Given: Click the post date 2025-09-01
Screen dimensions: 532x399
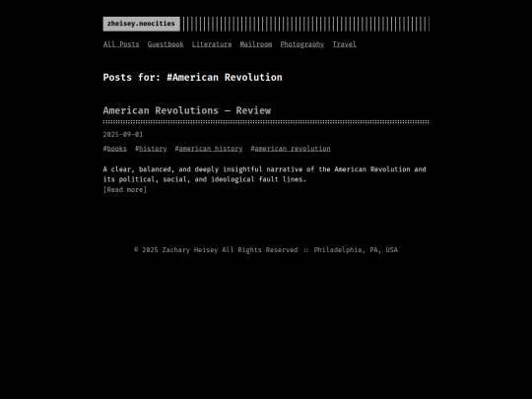Looking at the screenshot, I should pos(123,135).
